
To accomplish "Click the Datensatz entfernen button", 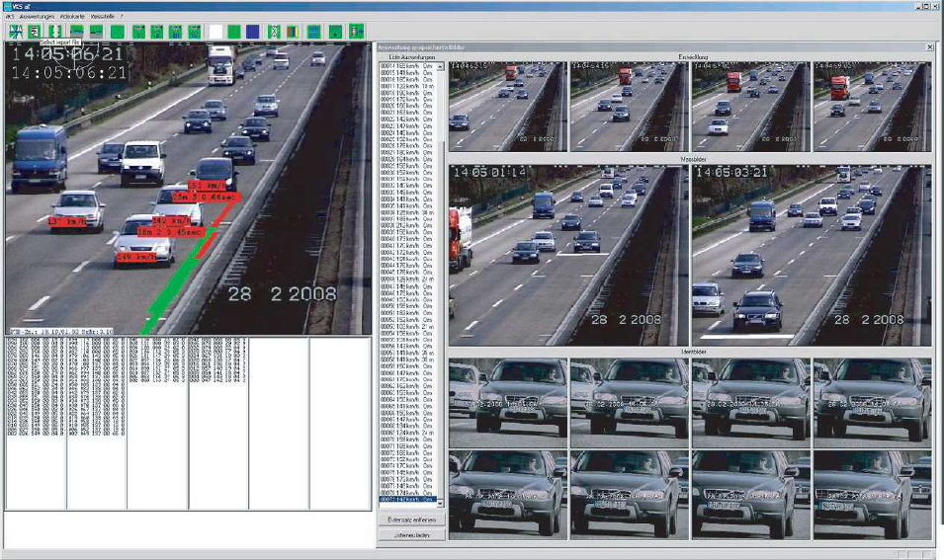I will click(412, 520).
